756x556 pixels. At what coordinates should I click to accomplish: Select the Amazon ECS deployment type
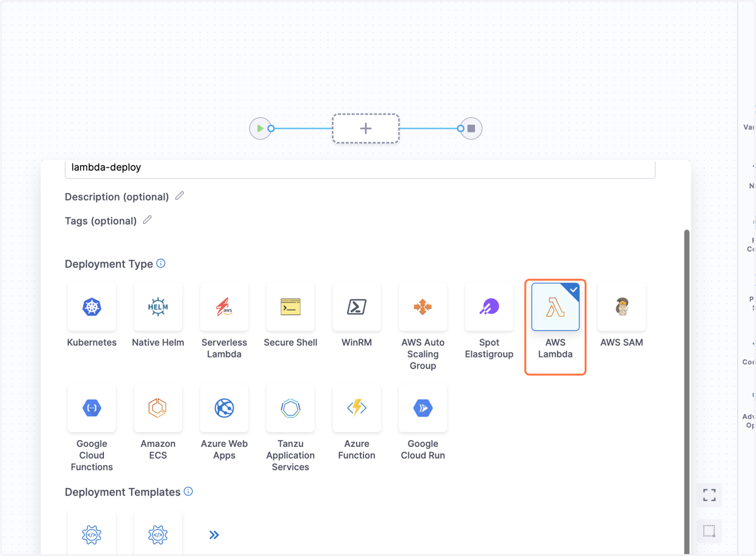(158, 408)
